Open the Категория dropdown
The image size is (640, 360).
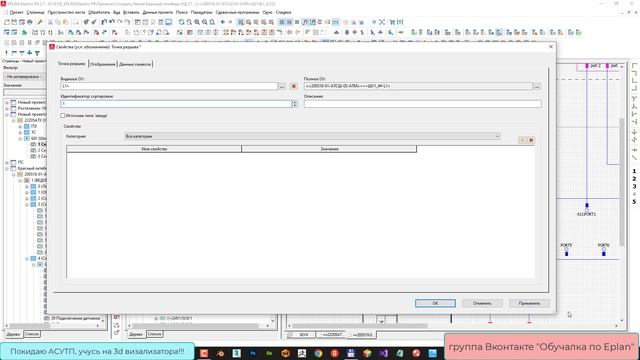point(312,136)
